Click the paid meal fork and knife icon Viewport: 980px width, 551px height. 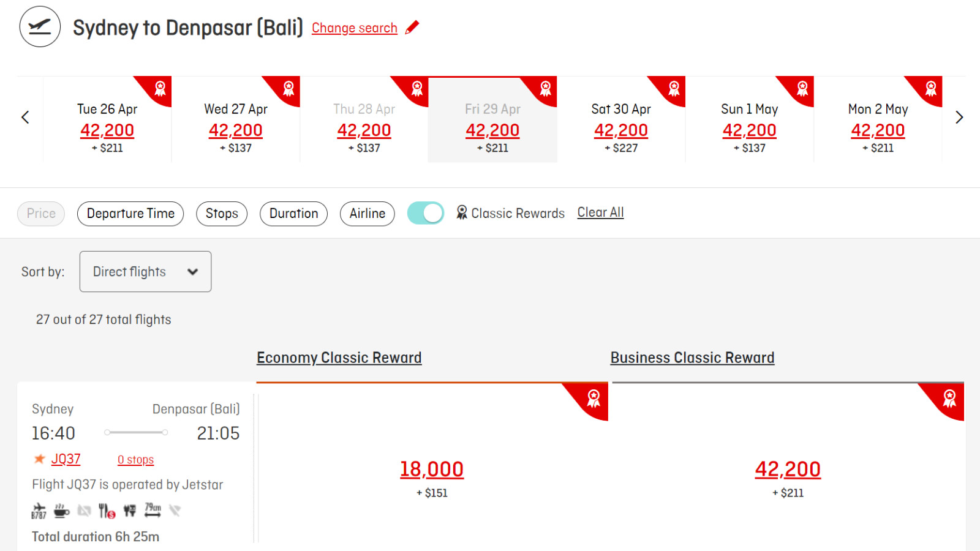pos(107,511)
